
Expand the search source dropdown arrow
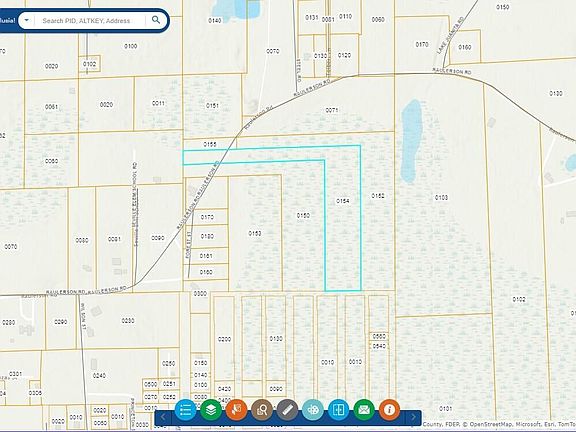point(26,20)
